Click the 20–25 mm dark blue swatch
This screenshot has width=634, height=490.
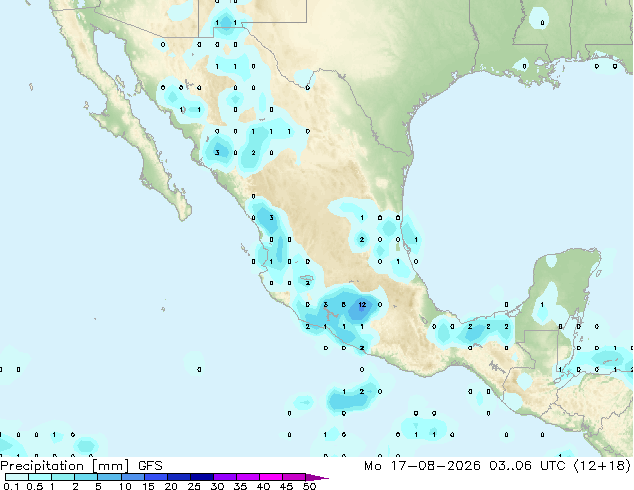(x=178, y=477)
